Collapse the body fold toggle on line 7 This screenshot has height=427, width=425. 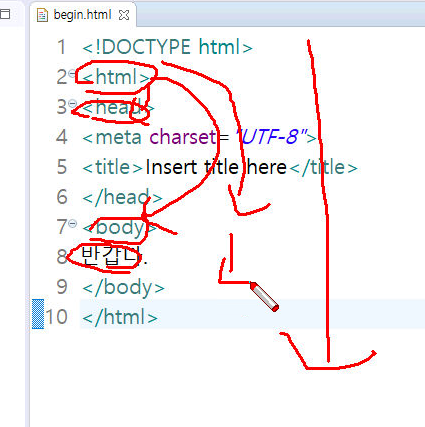click(x=72, y=223)
